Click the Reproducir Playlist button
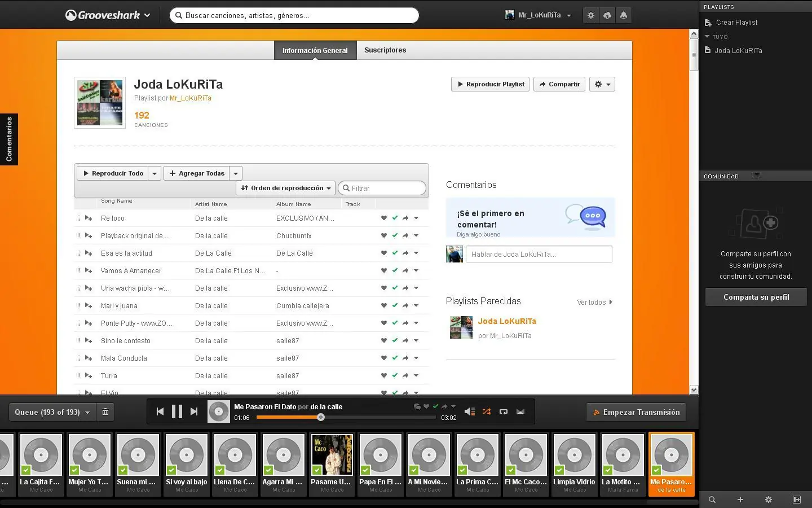The width and height of the screenshot is (812, 508). coord(490,84)
